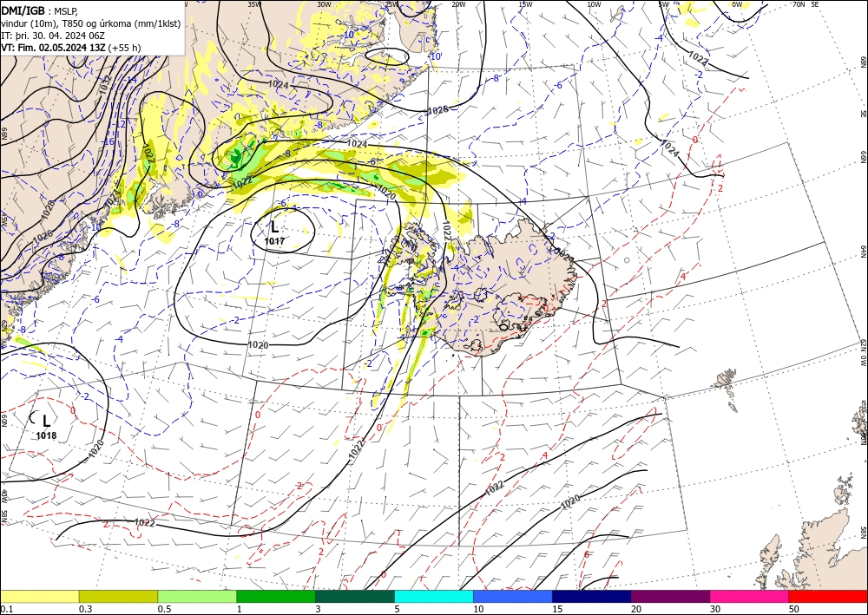Click the '1018' central pressure value
This screenshot has width=868, height=615.
[x=47, y=435]
